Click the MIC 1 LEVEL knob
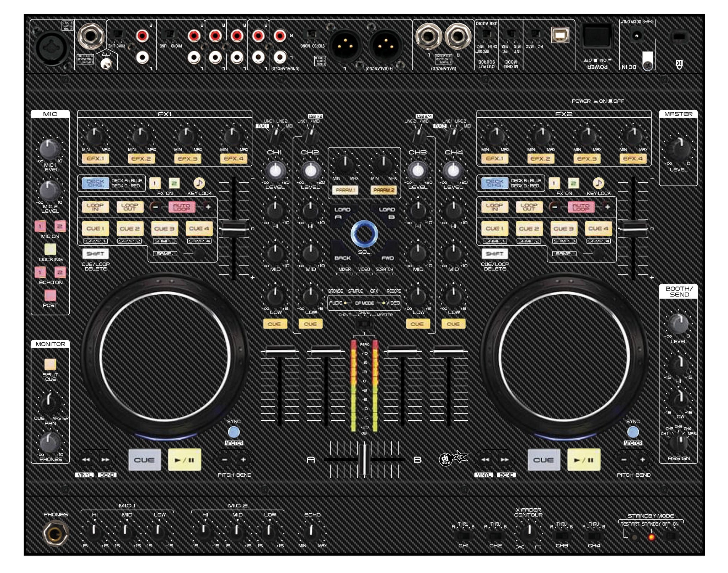Image resolution: width=728 pixels, height=573 pixels. click(x=49, y=149)
